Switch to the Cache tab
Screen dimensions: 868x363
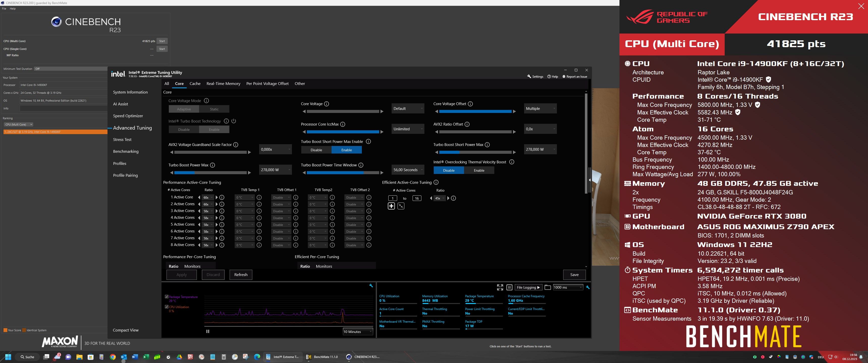coord(195,83)
